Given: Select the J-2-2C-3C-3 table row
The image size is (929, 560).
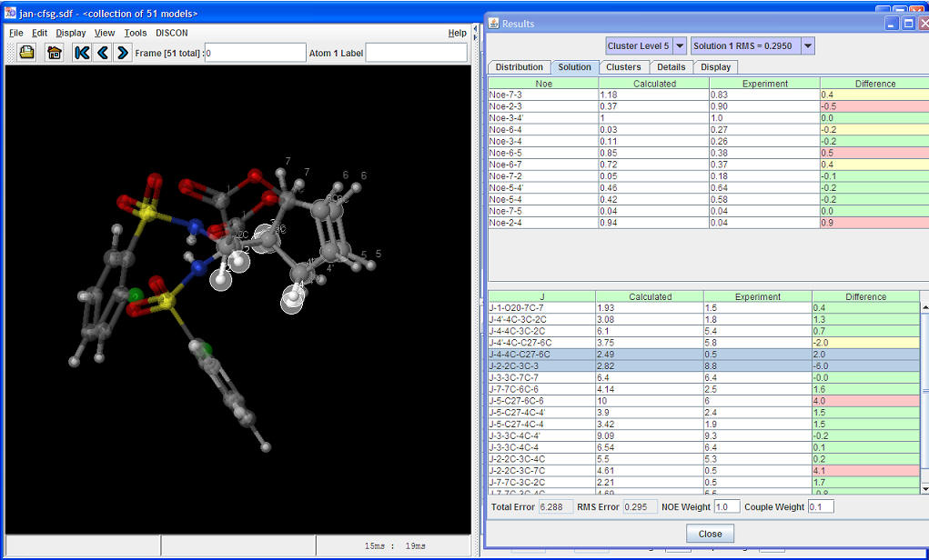Looking at the screenshot, I should pos(540,365).
